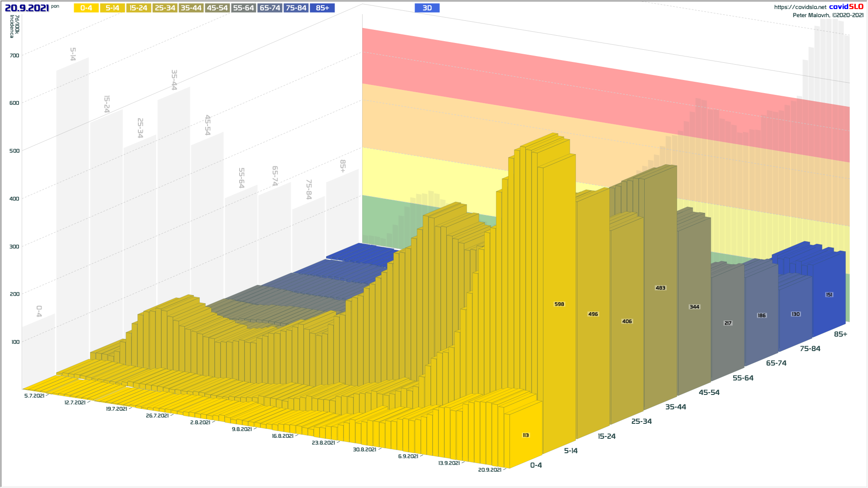Toggle the 45-54 age group legend
Image resolution: width=868 pixels, height=488 pixels.
tap(217, 8)
